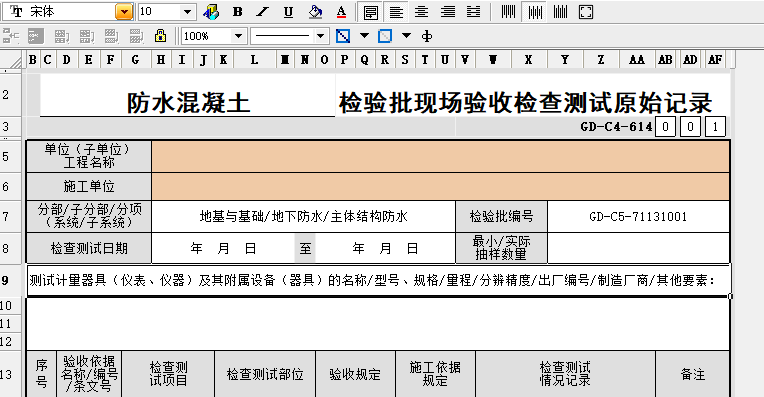Open the 100% zoom dropdown

[238, 36]
